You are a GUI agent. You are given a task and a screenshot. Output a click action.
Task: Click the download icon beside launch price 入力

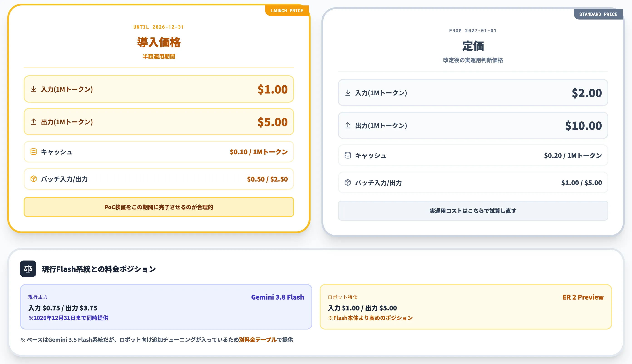34,89
